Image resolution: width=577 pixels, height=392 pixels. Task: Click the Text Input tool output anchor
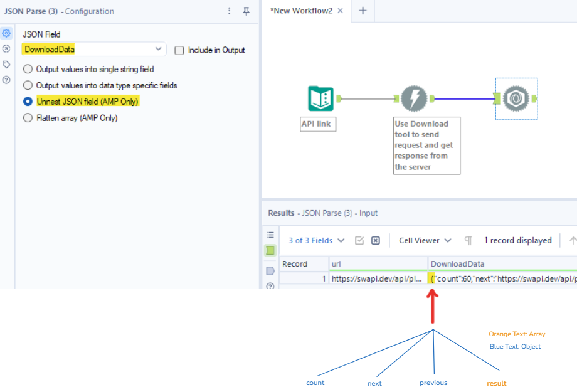339,98
